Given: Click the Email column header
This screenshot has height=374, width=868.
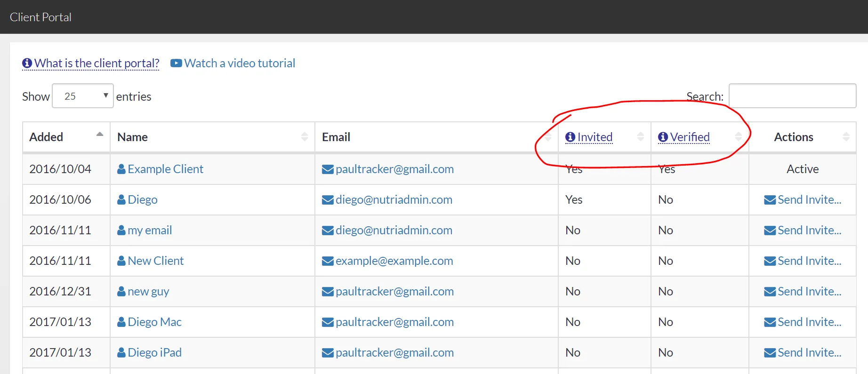Looking at the screenshot, I should pos(336,137).
